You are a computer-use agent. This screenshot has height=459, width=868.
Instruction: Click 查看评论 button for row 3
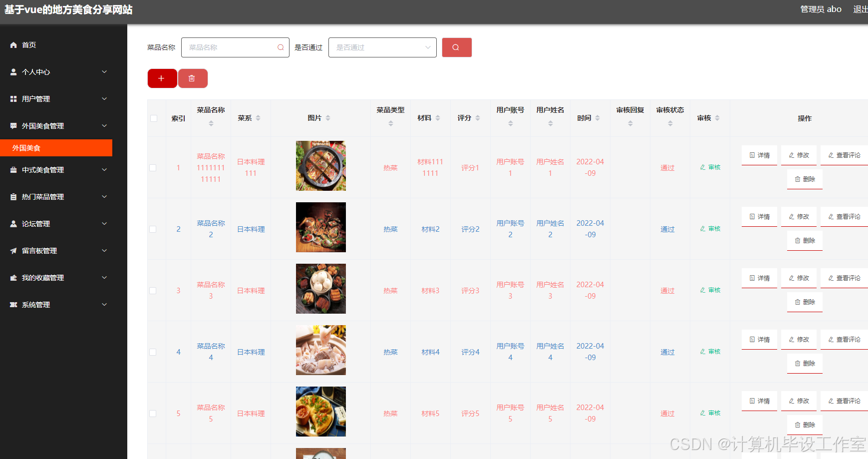[x=844, y=278]
